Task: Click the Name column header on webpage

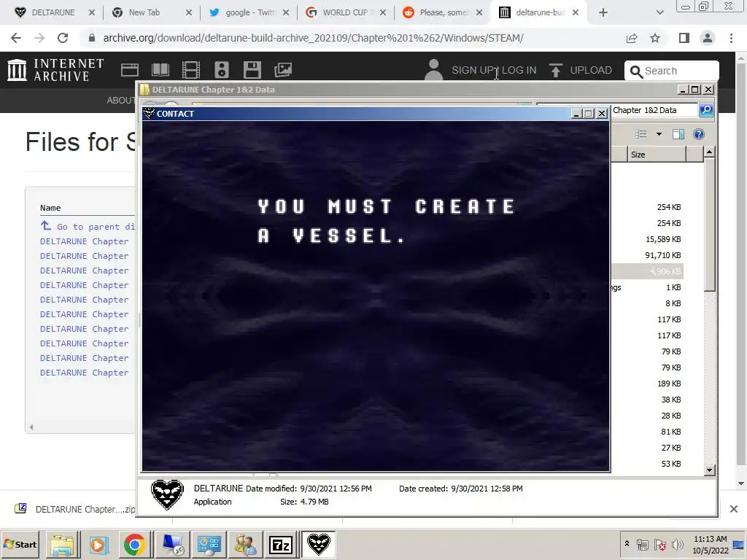Action: (x=50, y=208)
